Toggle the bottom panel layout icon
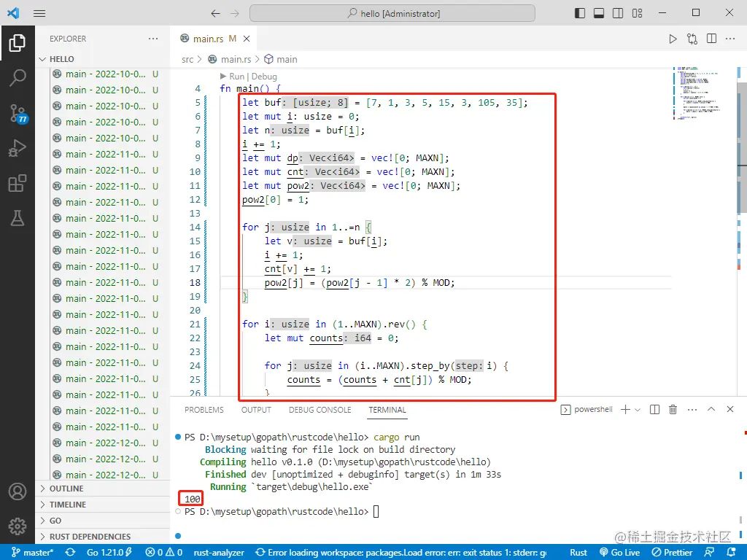Viewport: 747px width, 560px height. click(x=599, y=13)
